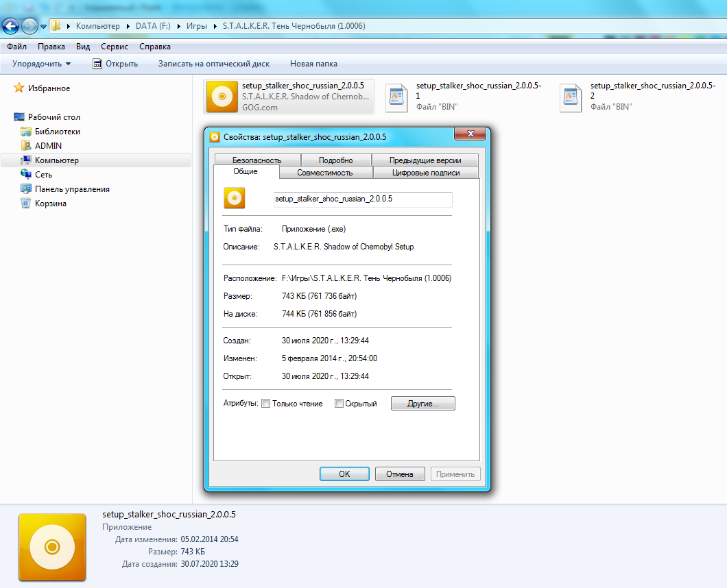This screenshot has width=727, height=588.
Task: Click the Компьютер icon in navigation pane
Action: coord(25,160)
